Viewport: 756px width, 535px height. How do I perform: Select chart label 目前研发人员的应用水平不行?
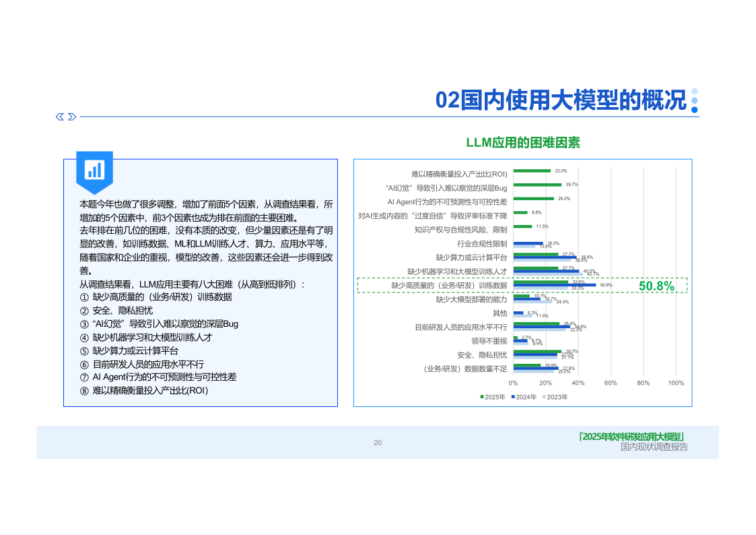(x=461, y=327)
